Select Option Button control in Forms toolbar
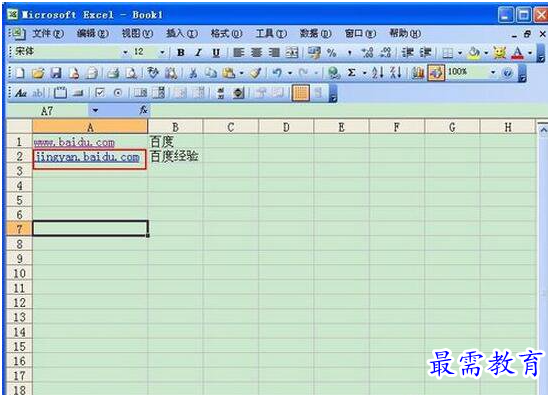 [118, 93]
